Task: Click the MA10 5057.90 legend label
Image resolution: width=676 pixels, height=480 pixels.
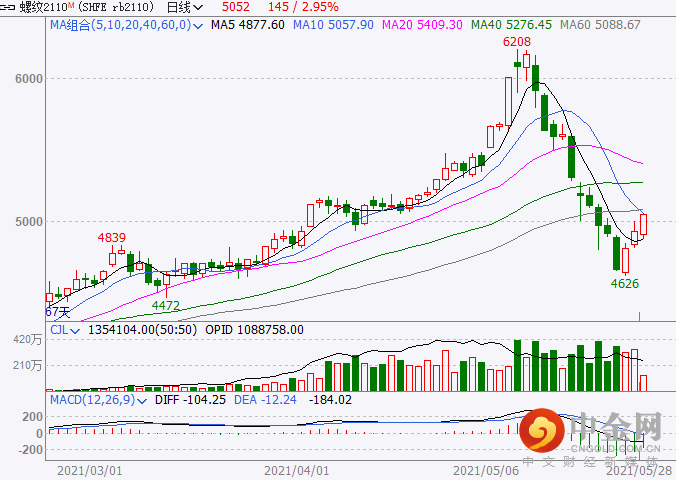Action: click(x=333, y=25)
